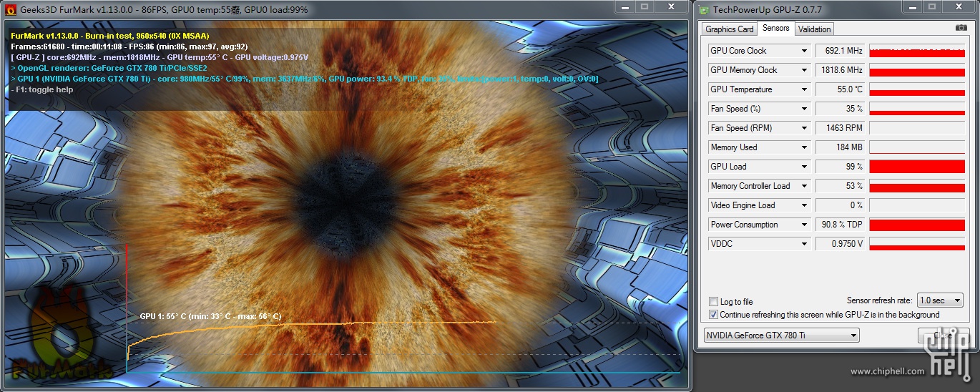The image size is (980, 392).
Task: Expand GPU Memory Clock sensor dropdown
Action: tap(805, 70)
